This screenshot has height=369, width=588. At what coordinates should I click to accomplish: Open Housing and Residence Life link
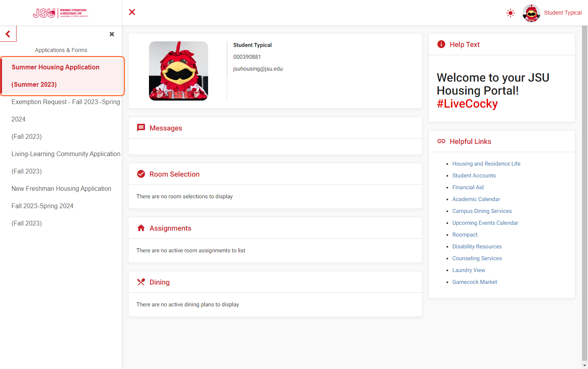click(x=486, y=164)
